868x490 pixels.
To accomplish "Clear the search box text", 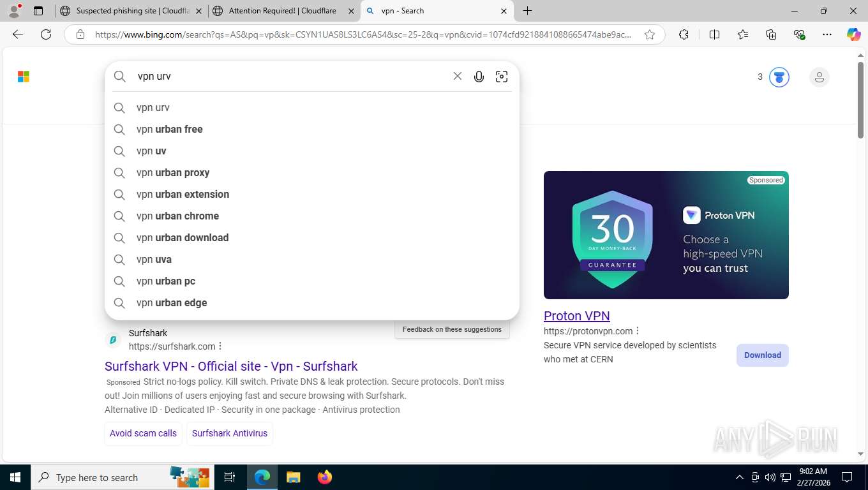I will 458,77.
